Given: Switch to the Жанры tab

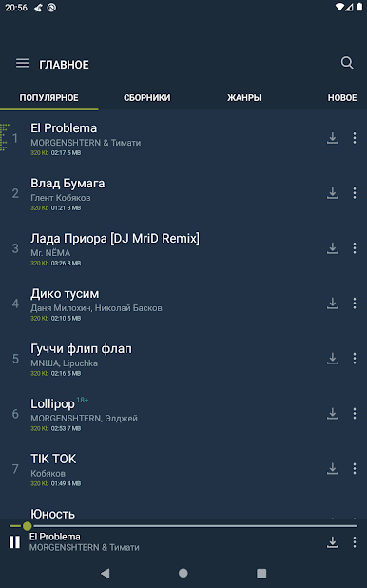Looking at the screenshot, I should [x=244, y=97].
